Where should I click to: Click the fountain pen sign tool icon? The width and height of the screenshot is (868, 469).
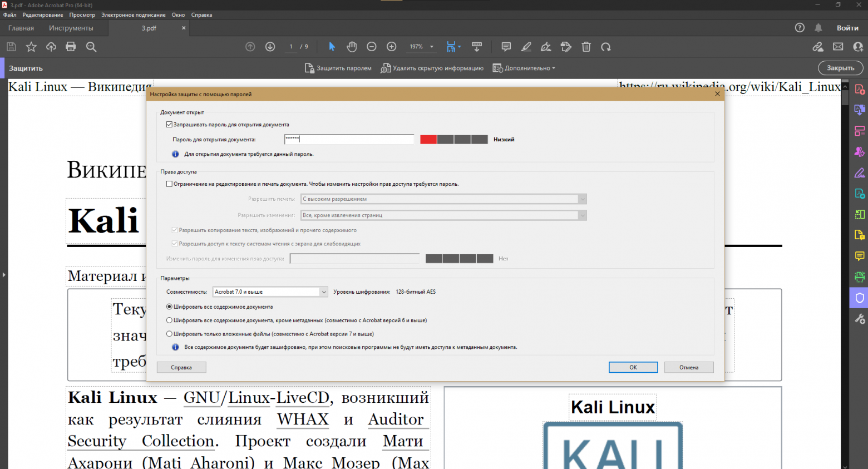click(x=546, y=47)
